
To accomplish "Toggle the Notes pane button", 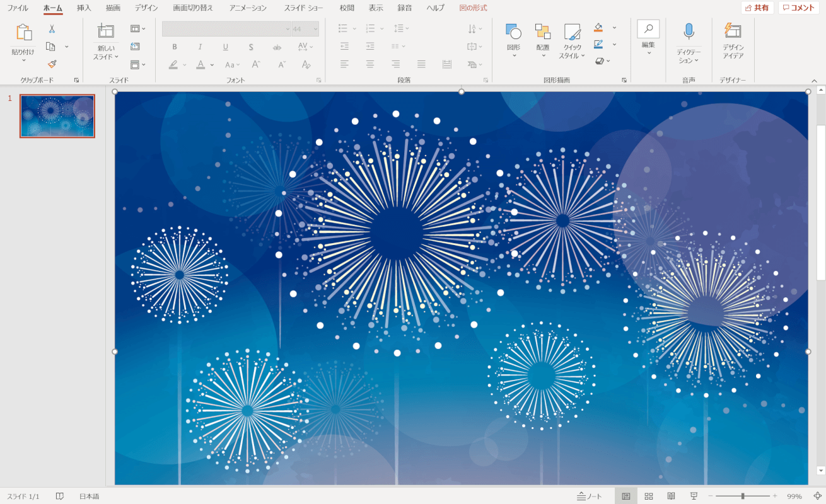I will tap(590, 496).
